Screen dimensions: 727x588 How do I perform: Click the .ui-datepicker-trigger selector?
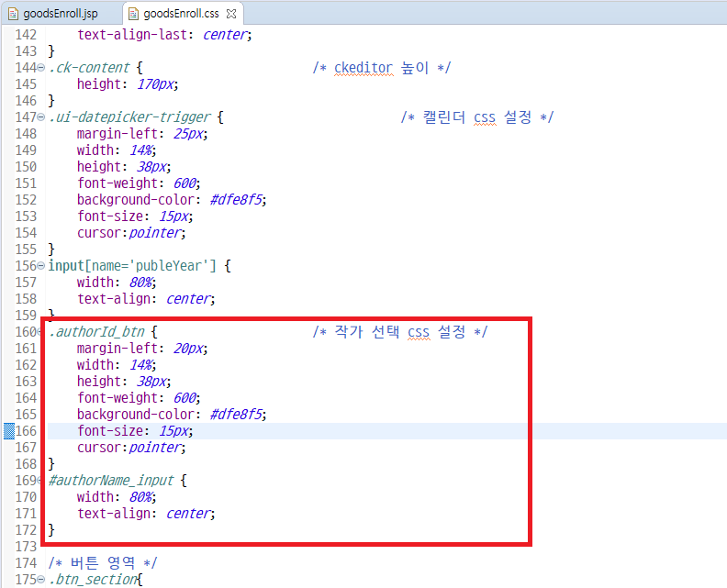pos(129,117)
